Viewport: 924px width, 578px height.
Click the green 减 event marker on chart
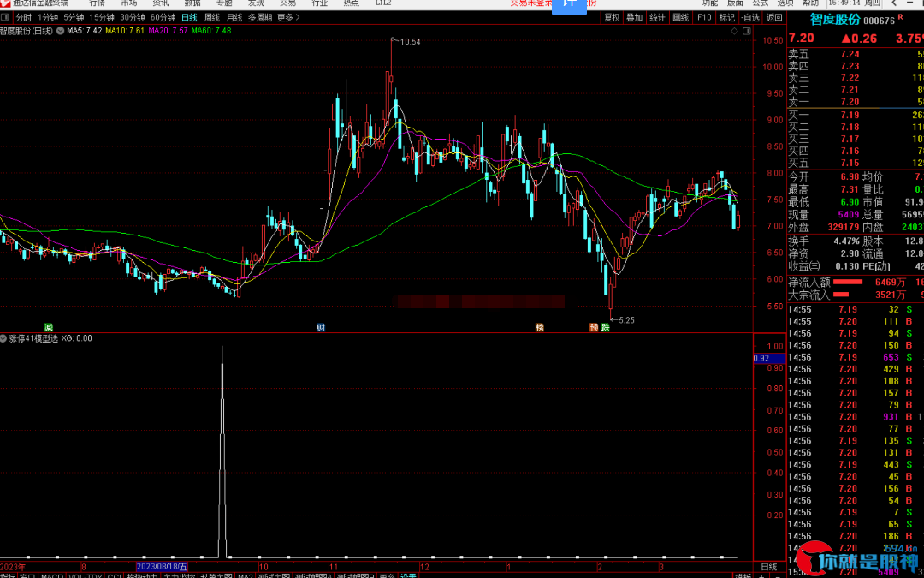point(49,327)
